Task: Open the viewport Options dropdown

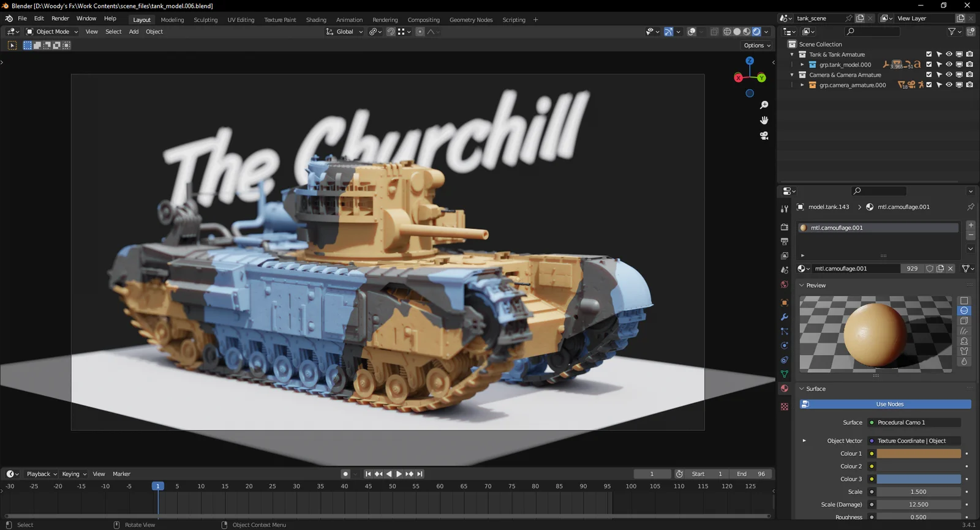Action: (757, 45)
